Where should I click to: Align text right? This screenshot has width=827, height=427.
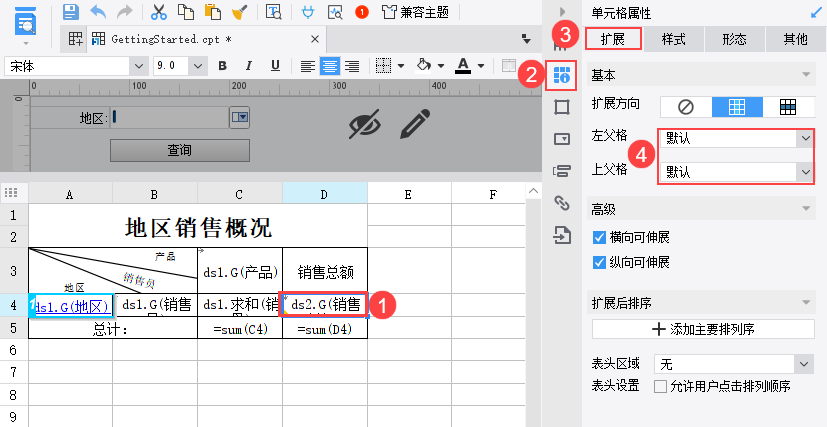[x=352, y=66]
